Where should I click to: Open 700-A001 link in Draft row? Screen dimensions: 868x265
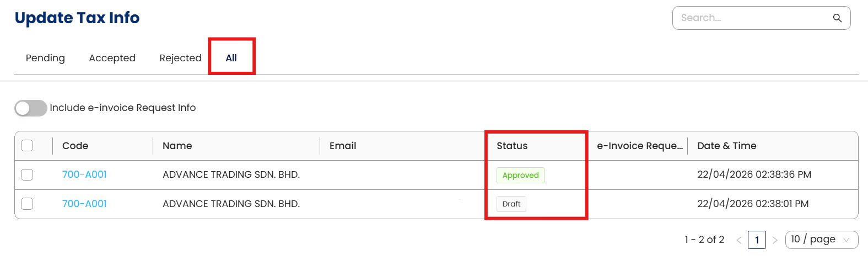point(84,204)
